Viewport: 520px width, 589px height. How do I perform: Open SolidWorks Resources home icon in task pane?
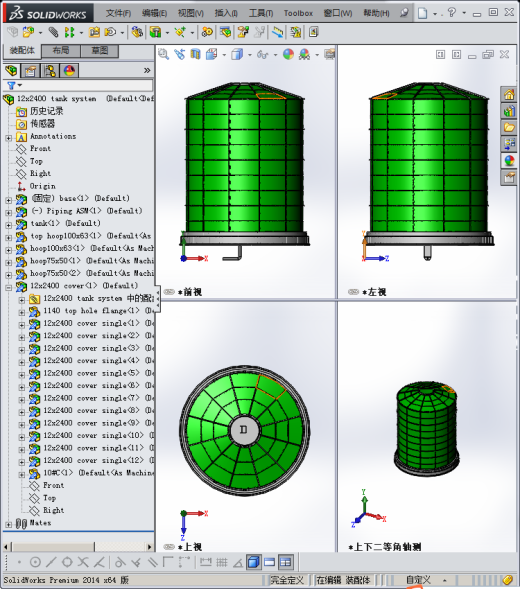tap(509, 94)
